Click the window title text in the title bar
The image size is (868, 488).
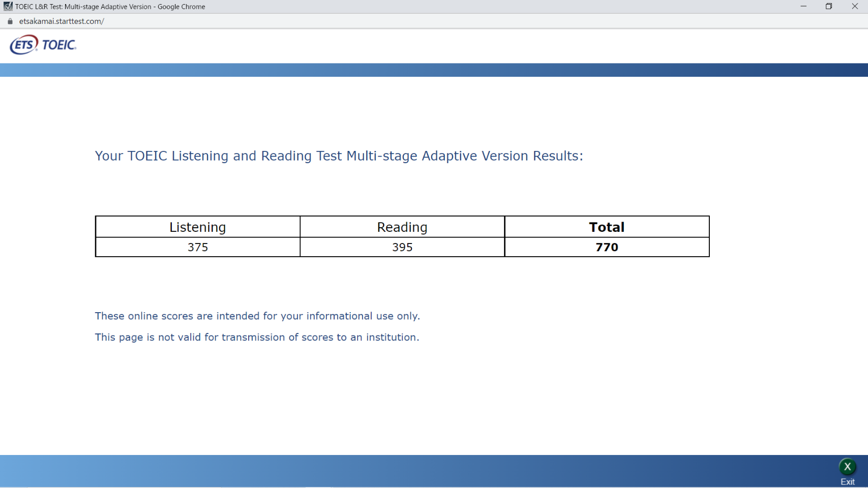tap(110, 7)
